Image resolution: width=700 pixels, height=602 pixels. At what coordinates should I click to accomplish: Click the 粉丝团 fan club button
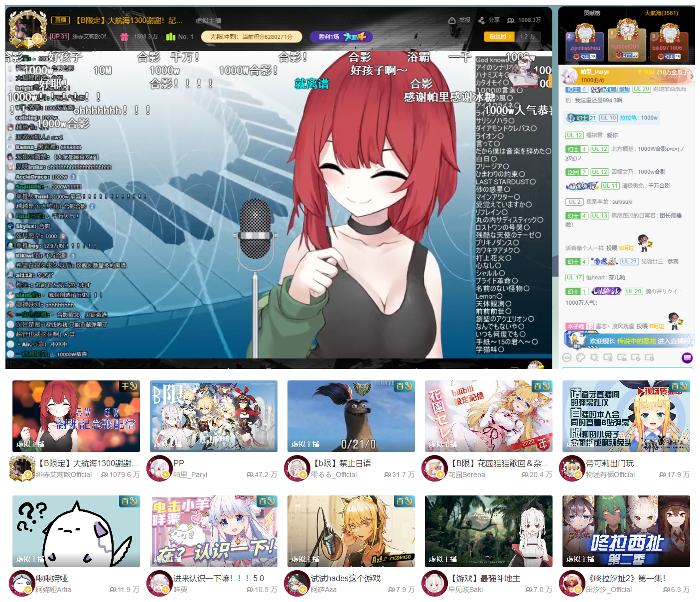[500, 36]
